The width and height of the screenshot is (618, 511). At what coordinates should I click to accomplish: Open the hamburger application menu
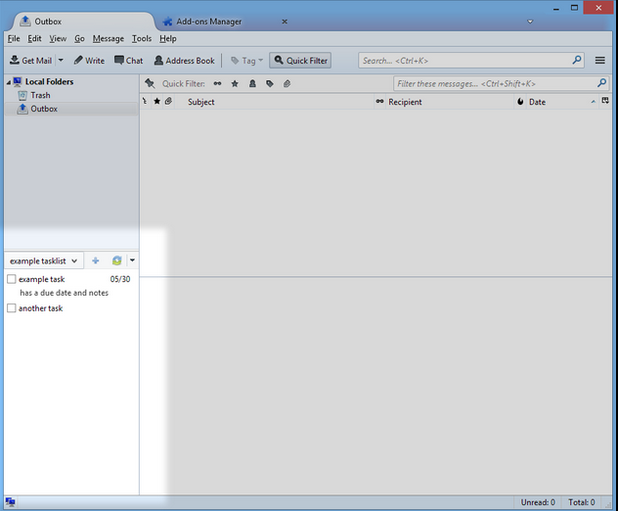pyautogui.click(x=600, y=61)
